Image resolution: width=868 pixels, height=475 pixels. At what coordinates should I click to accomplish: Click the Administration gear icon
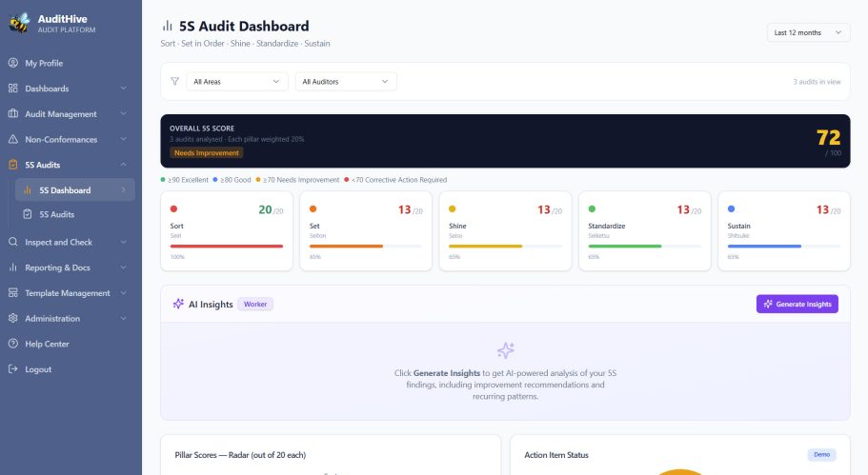[13, 319]
